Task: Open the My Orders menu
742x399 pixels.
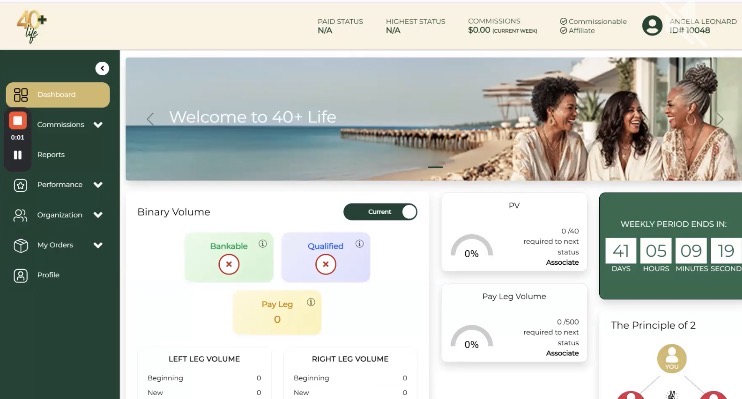Action: pos(55,245)
